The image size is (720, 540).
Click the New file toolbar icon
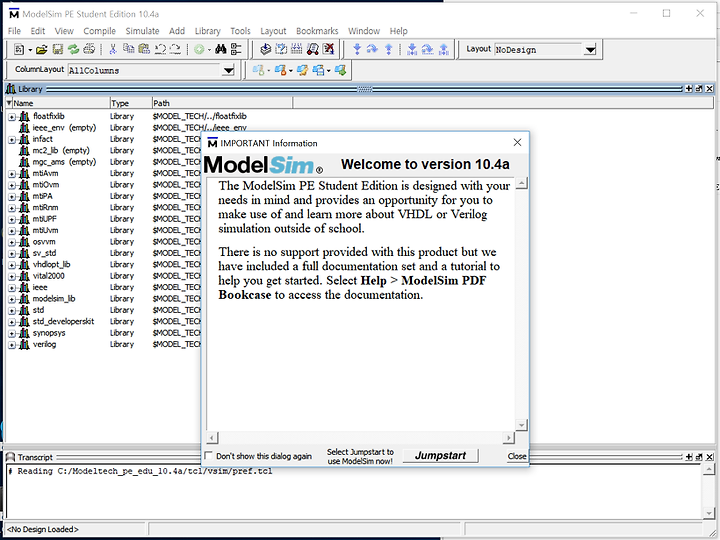click(19, 49)
